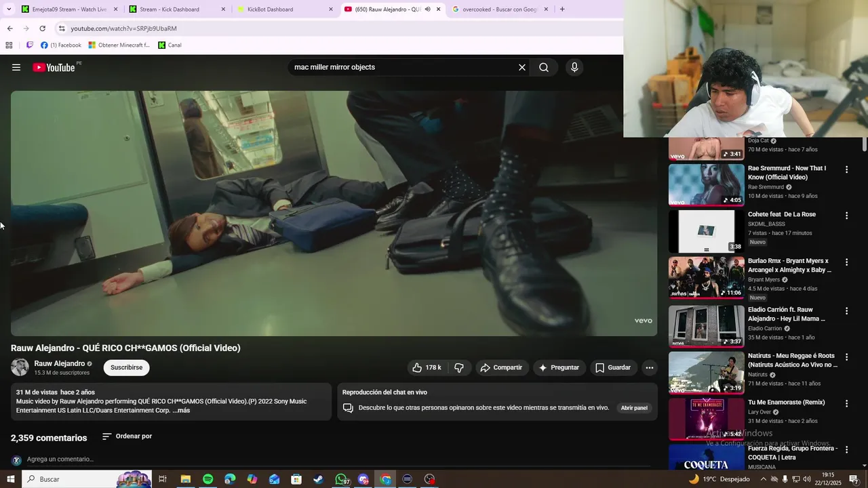Screen dimensions: 868x488
Task: Open options for 'Burlao Rmx - Bryant Myers'
Action: coord(846,262)
